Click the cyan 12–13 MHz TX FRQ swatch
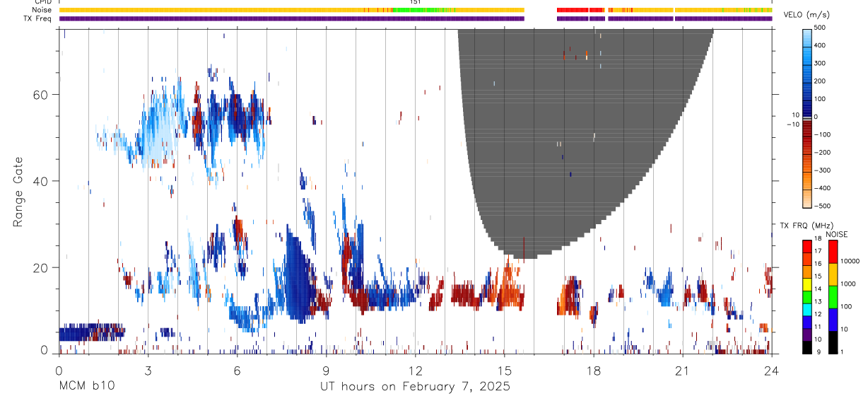This screenshot has height=401, width=868. (x=808, y=309)
